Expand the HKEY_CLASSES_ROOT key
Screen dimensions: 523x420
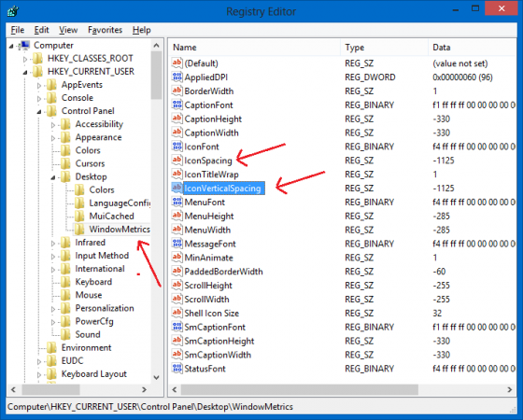[x=25, y=60]
